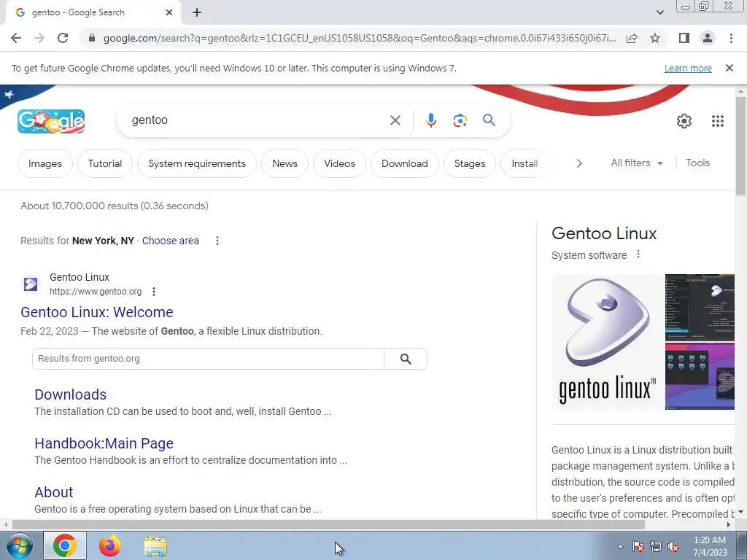
Task: Open the Gentoo Linux result favicon
Action: 31,284
